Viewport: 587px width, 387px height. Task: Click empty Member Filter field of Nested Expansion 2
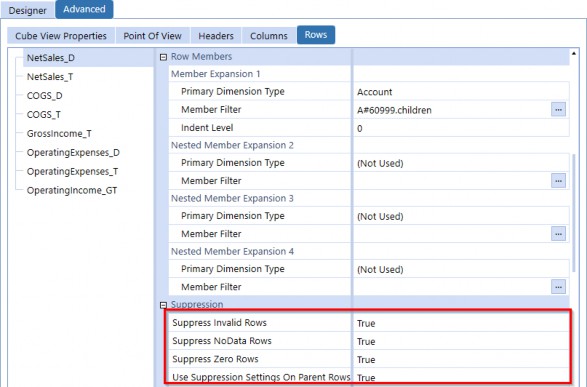point(451,181)
